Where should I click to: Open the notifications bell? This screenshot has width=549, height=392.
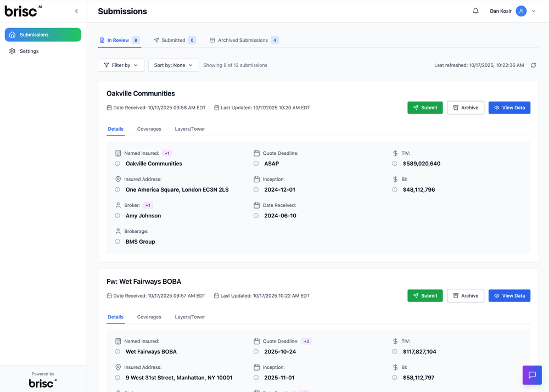[x=475, y=10]
